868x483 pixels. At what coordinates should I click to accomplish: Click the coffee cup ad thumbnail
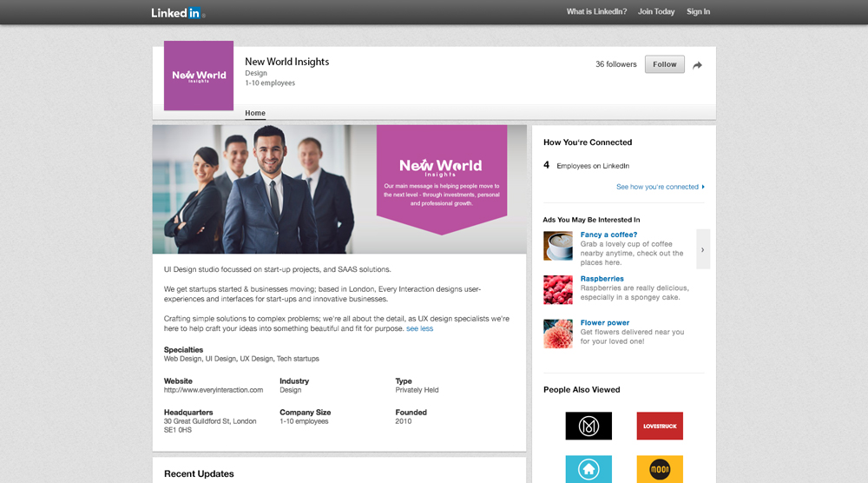pos(558,246)
